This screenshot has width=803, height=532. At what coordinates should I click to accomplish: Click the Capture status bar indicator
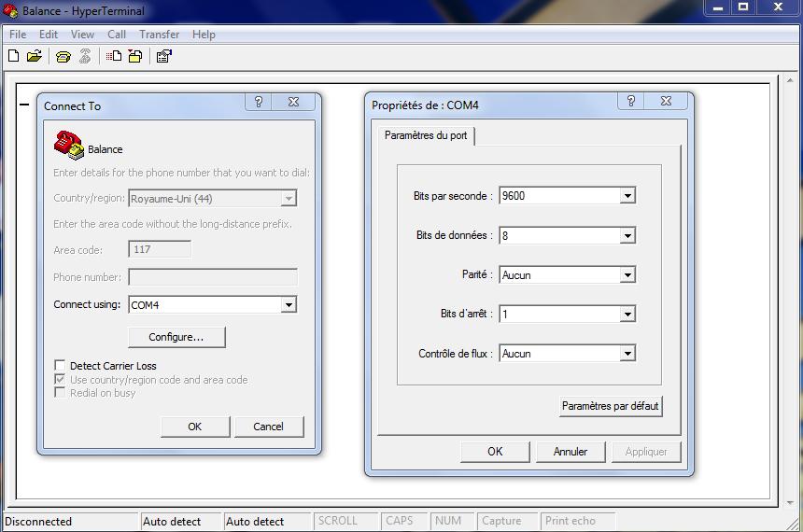pos(501,521)
